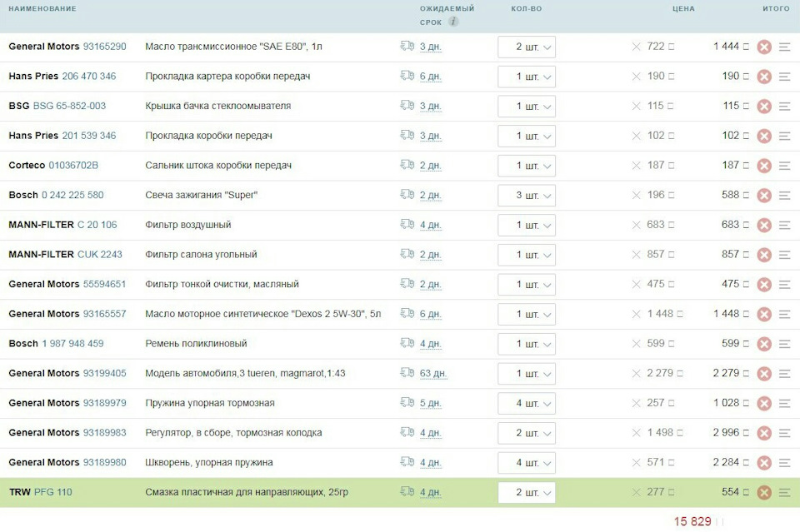Open part number link C 20 106

97,224
